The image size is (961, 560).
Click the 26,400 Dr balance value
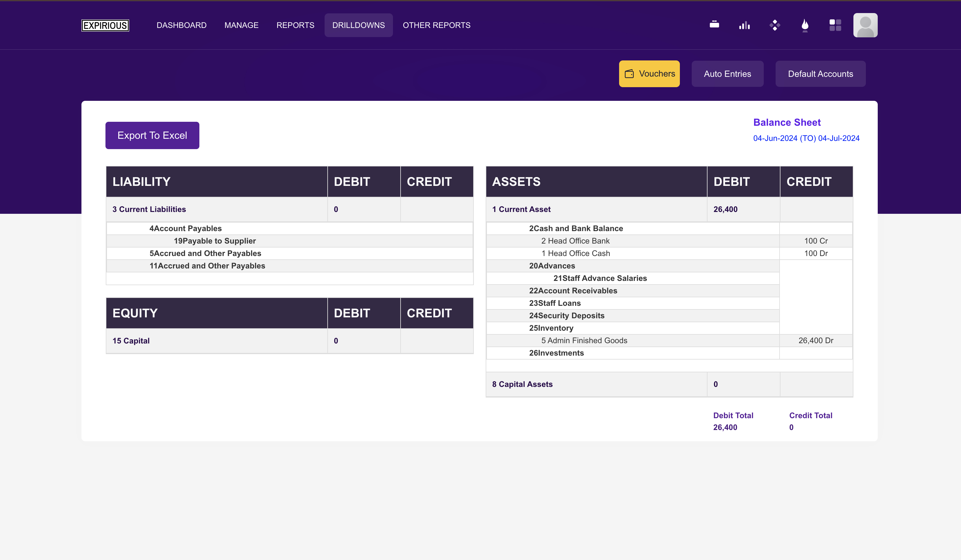click(x=816, y=340)
